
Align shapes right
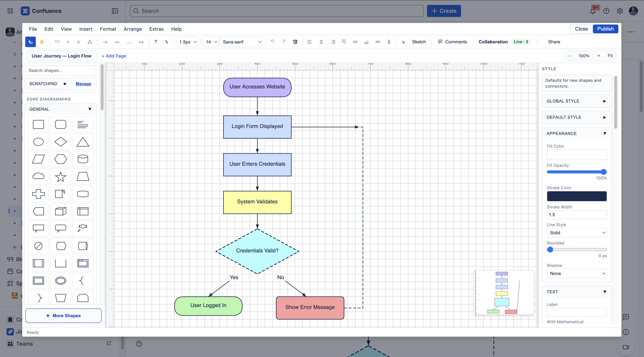pyautogui.click(x=333, y=42)
